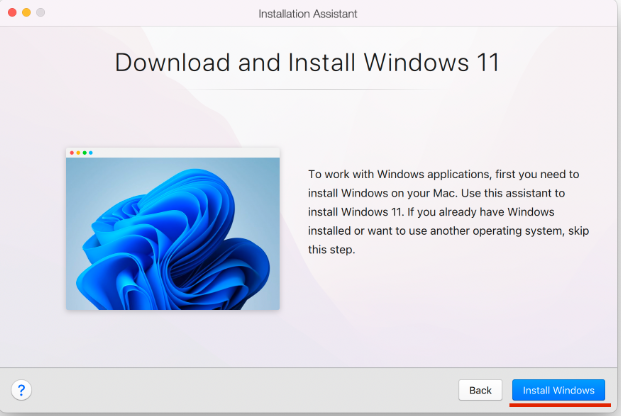621x416 pixels.
Task: Click the Download and Install Windows 11 heading
Action: pyautogui.click(x=308, y=62)
